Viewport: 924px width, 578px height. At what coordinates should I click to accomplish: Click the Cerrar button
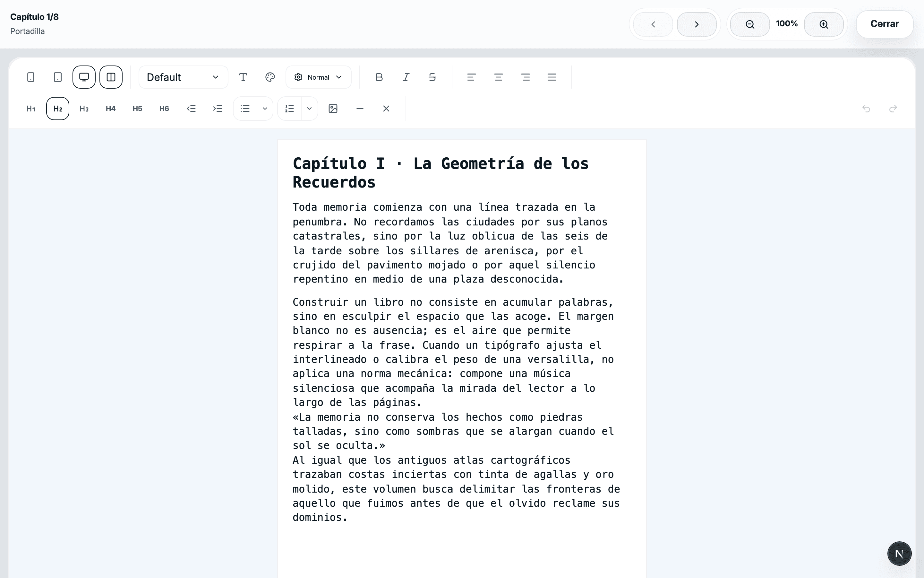point(885,24)
